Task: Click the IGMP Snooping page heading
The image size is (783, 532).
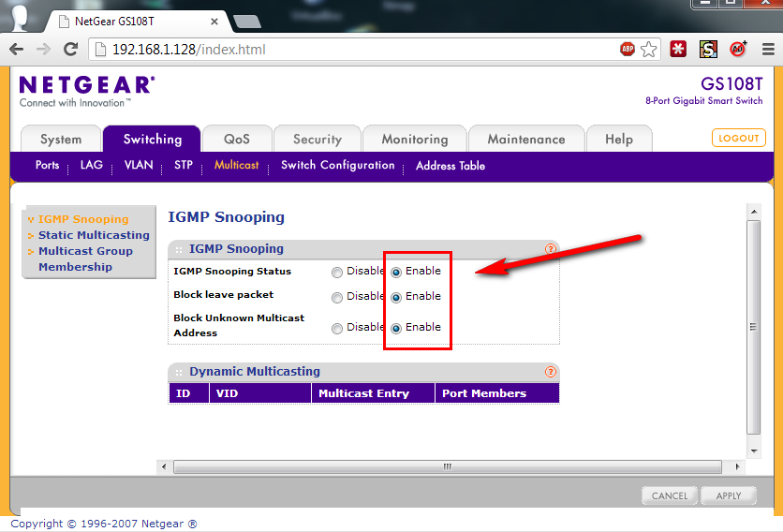Action: click(227, 217)
